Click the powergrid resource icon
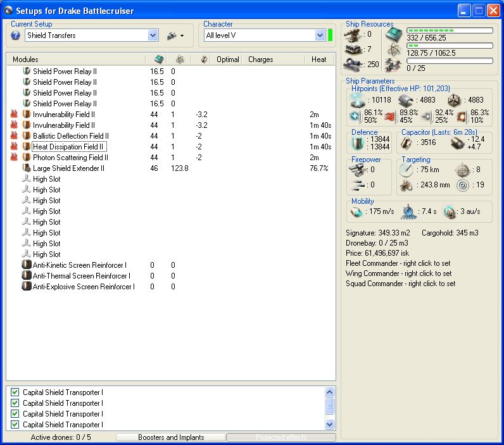This screenshot has width=504, height=445. (x=394, y=50)
